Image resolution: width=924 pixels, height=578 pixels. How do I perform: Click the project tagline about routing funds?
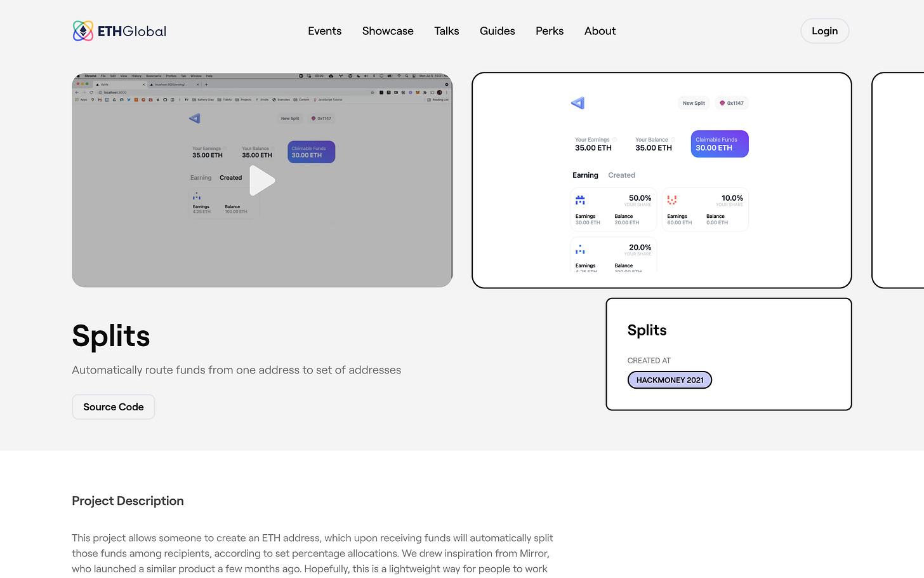tap(236, 370)
